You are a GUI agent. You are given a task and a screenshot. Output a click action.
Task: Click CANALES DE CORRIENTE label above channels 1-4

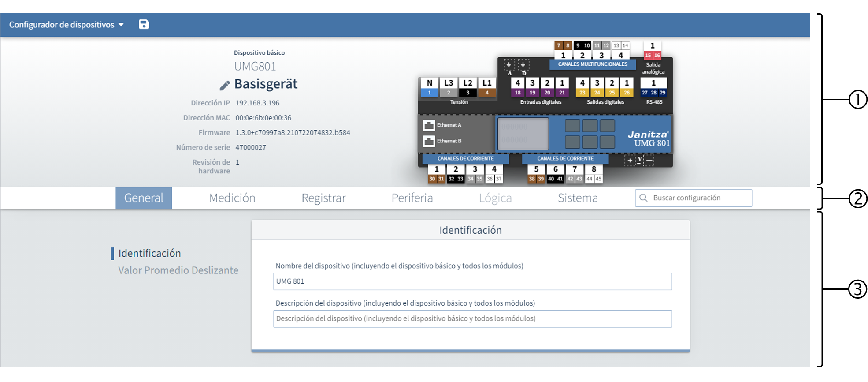pos(466,158)
